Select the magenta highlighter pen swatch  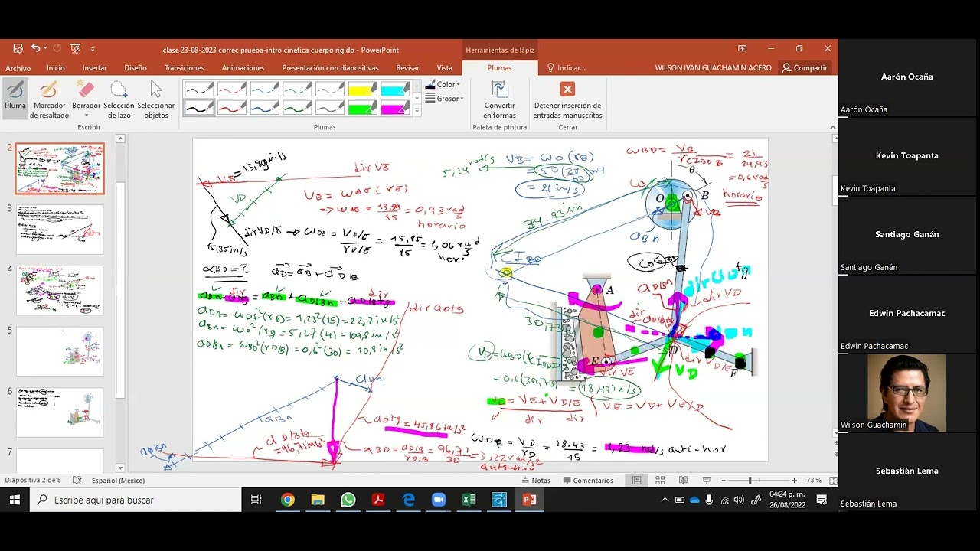coord(395,108)
